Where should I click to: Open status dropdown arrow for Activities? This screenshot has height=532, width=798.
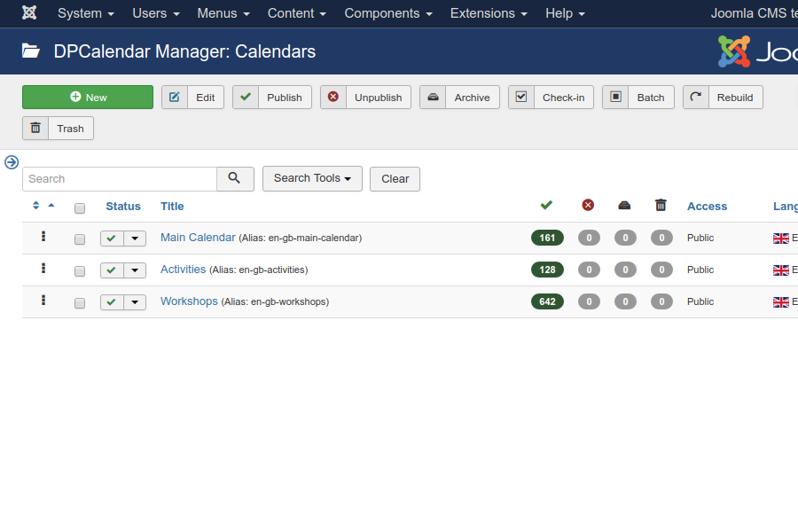[135, 270]
